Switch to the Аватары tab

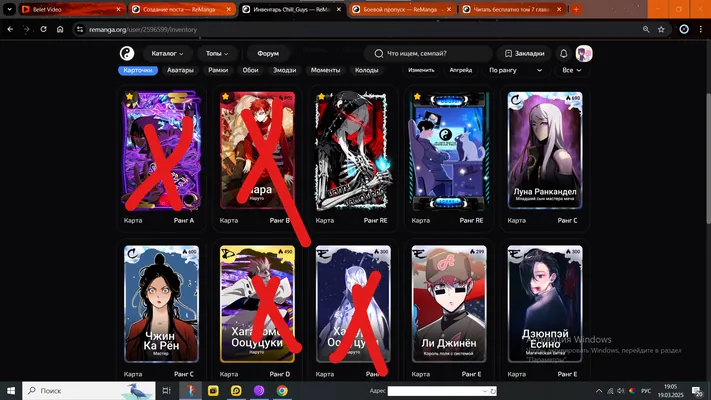[x=180, y=70]
